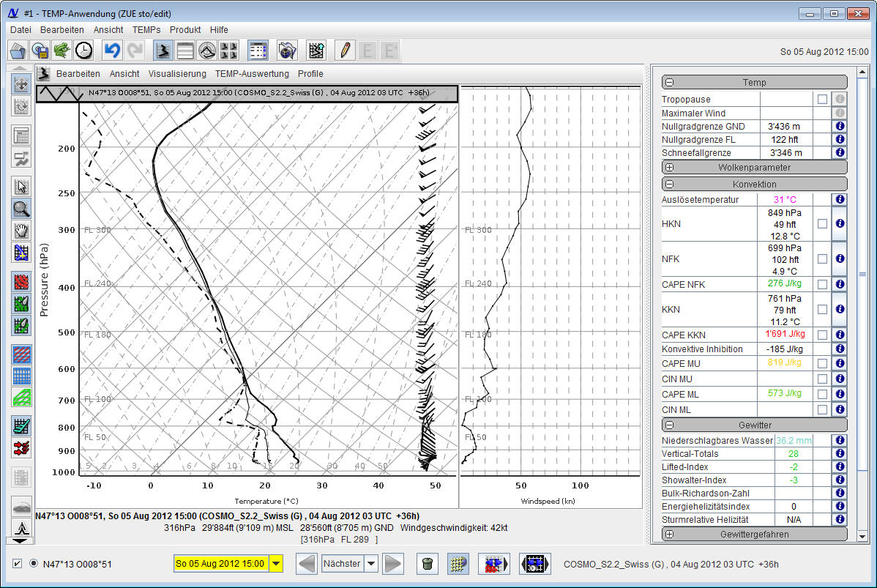Select radio button for N47°13 O008°51

33,564
